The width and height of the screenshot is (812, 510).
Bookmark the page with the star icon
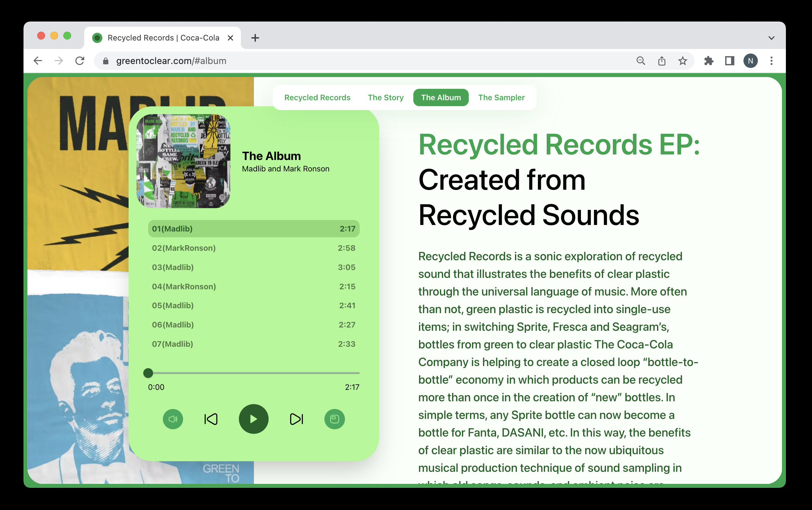[x=682, y=61]
